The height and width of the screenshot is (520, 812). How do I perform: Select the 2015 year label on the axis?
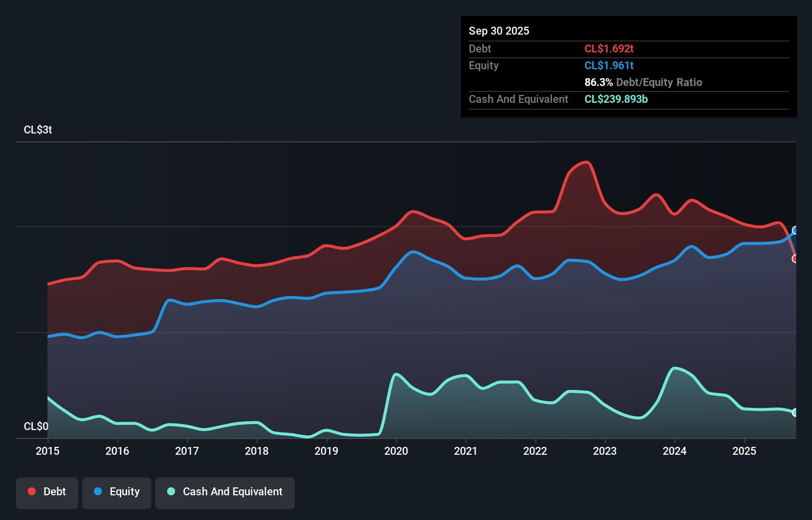[x=47, y=451]
